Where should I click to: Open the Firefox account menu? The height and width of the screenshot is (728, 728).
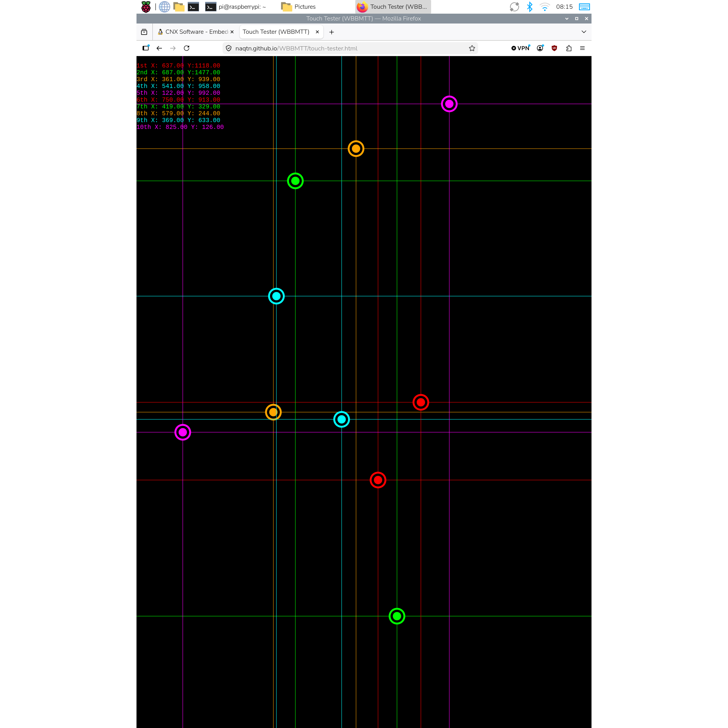tap(540, 48)
